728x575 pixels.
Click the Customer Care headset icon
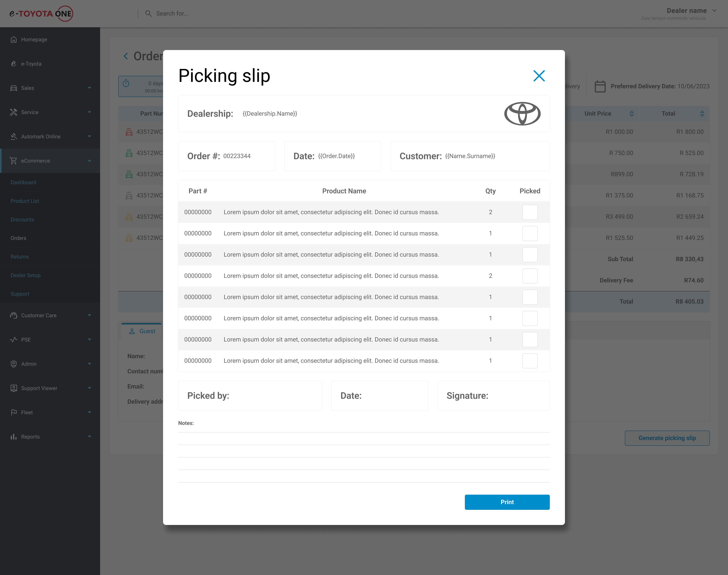[x=13, y=315]
